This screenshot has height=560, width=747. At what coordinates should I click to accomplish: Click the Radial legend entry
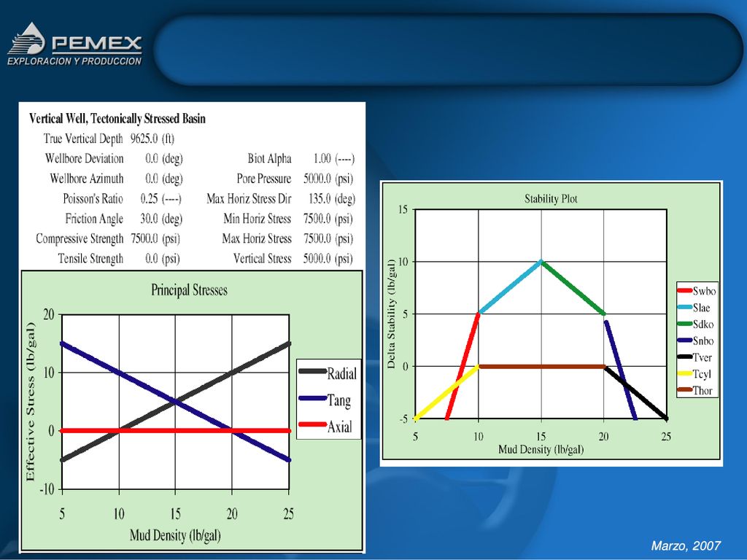point(328,373)
